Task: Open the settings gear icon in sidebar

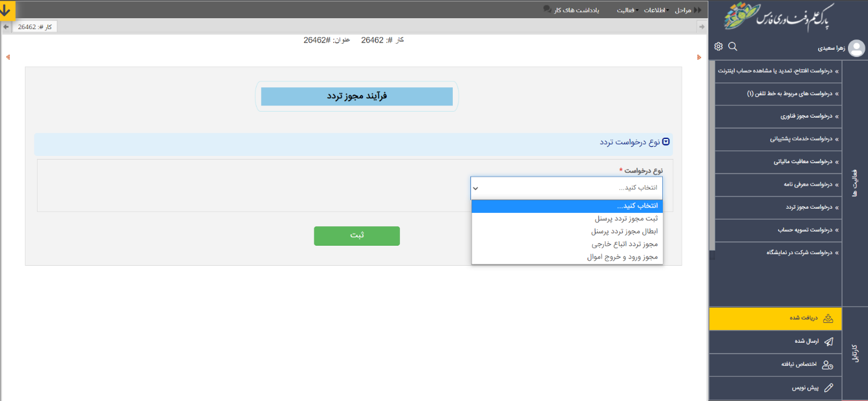Action: point(719,47)
